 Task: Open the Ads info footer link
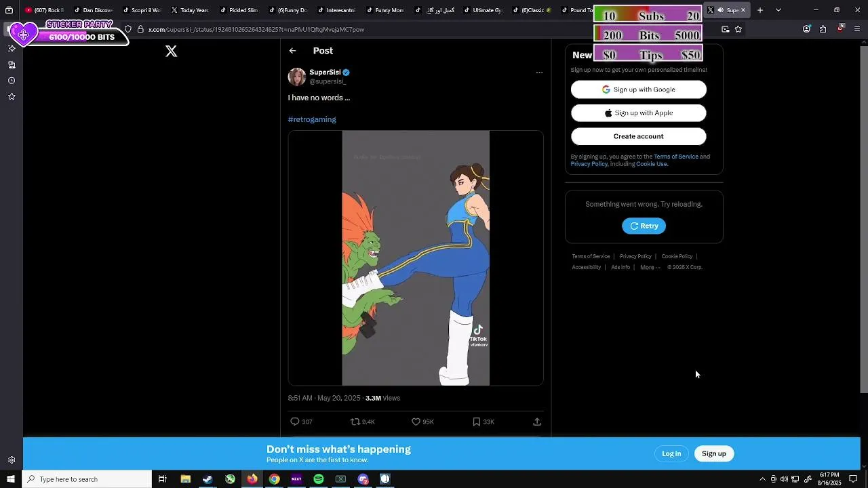pos(620,267)
